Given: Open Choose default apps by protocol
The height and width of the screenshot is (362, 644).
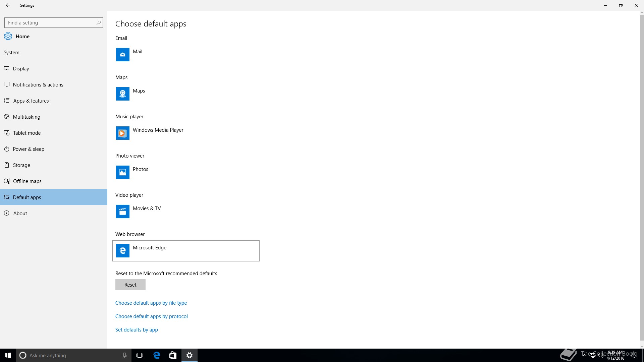Looking at the screenshot, I should (152, 316).
